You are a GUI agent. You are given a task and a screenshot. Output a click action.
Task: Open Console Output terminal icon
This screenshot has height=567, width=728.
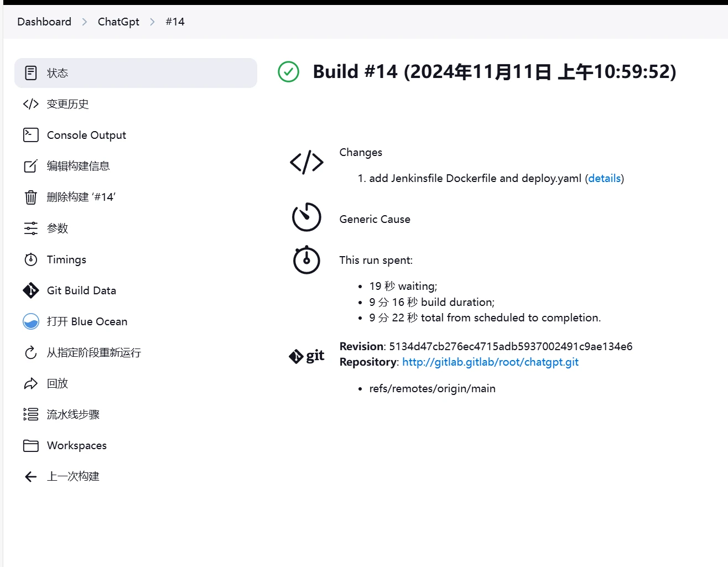pos(31,135)
